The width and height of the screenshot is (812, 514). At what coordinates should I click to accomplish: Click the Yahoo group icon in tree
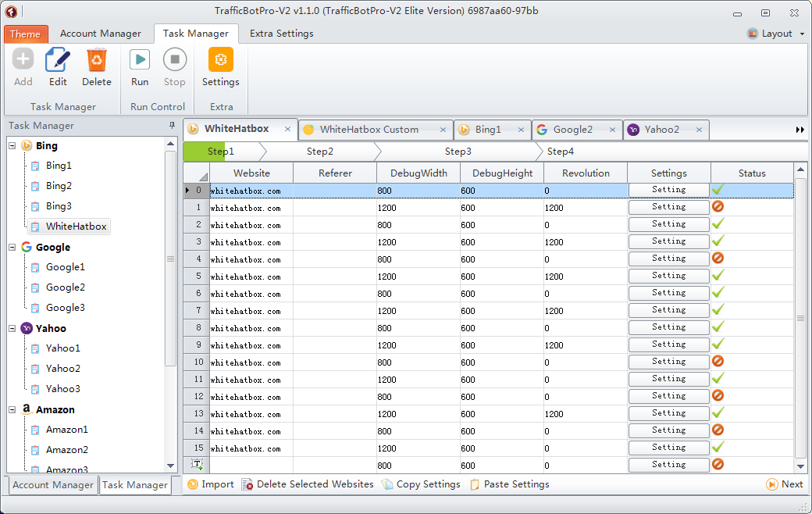(27, 328)
